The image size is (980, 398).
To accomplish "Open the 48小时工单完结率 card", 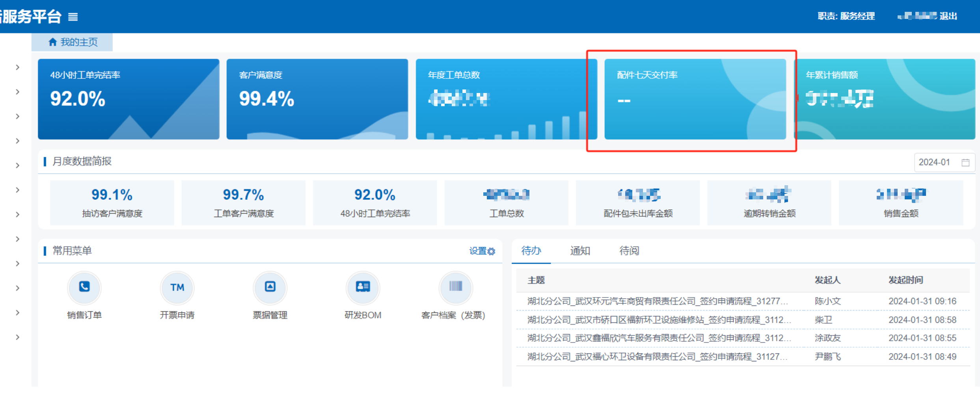I will (129, 99).
